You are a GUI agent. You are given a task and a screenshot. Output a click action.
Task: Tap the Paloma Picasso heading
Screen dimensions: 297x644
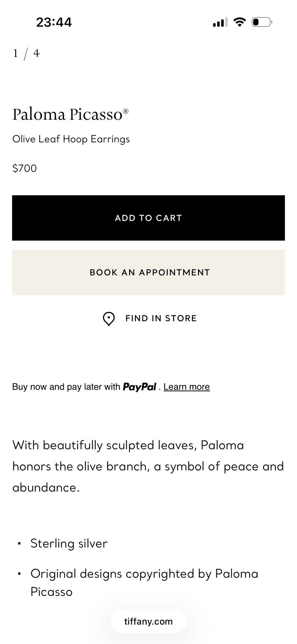71,114
